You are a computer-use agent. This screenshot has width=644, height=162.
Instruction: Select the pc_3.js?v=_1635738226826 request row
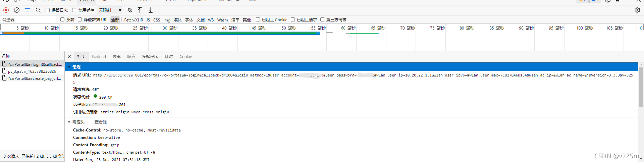coord(32,71)
